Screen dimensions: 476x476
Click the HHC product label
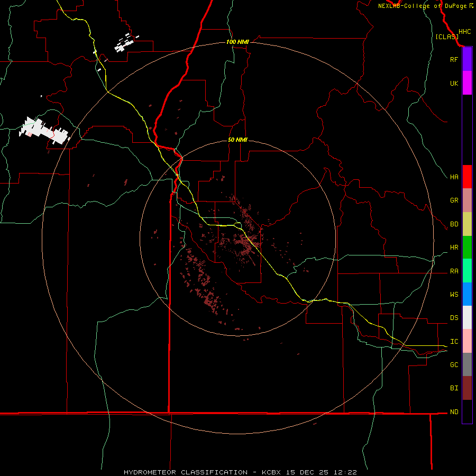point(465,32)
